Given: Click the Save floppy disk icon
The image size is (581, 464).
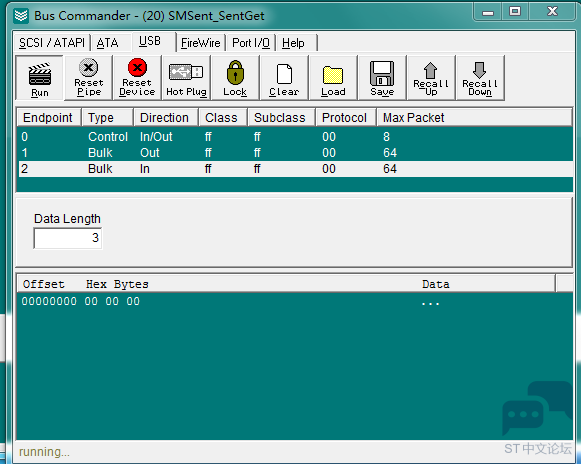Looking at the screenshot, I should point(382,73).
